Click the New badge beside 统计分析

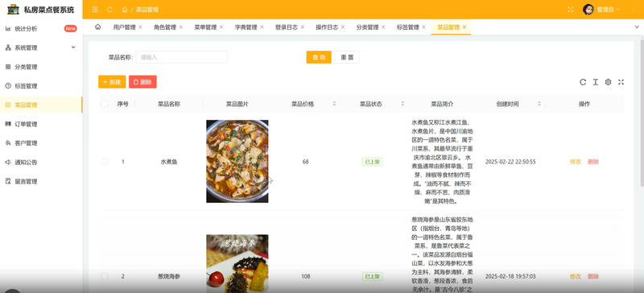pos(70,28)
